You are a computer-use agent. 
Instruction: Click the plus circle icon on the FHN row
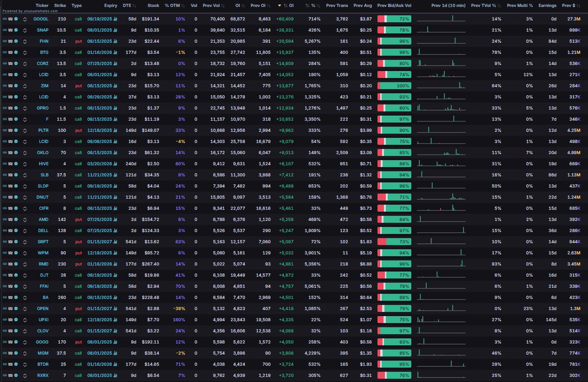pos(16,41)
